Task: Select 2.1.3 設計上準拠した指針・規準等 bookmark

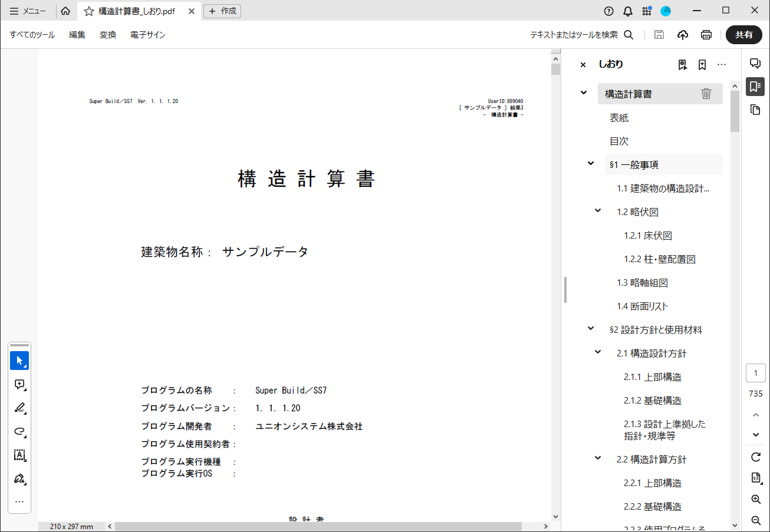Action: (x=665, y=430)
